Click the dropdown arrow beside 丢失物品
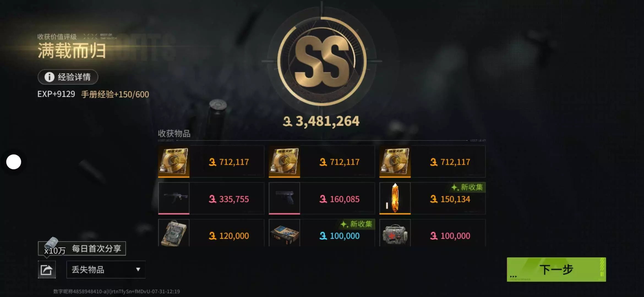This screenshot has height=297, width=644. tap(138, 269)
